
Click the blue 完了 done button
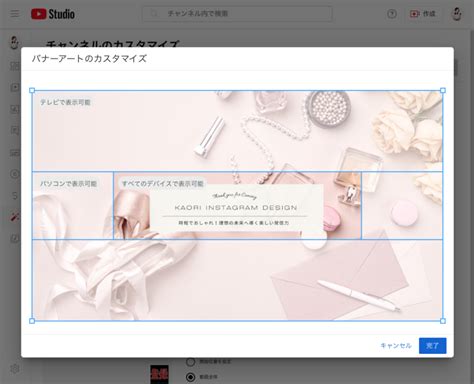pyautogui.click(x=433, y=346)
